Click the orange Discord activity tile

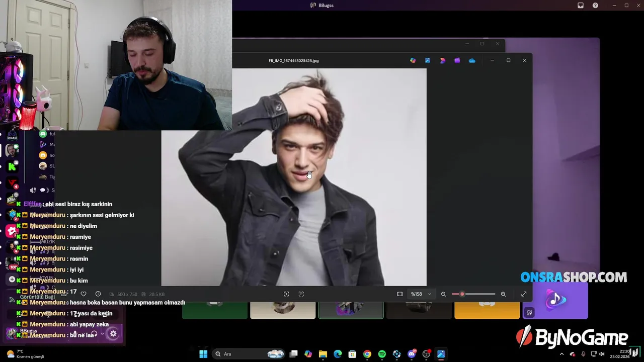487,309
